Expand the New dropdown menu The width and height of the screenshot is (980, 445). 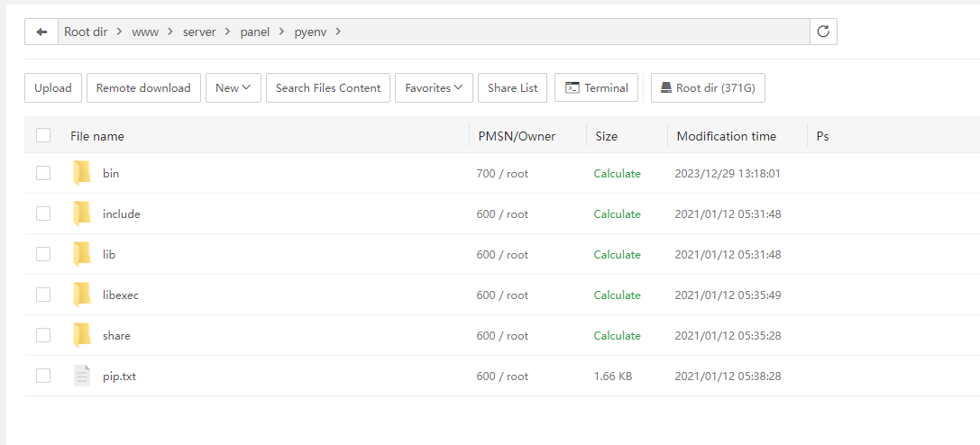pyautogui.click(x=233, y=87)
